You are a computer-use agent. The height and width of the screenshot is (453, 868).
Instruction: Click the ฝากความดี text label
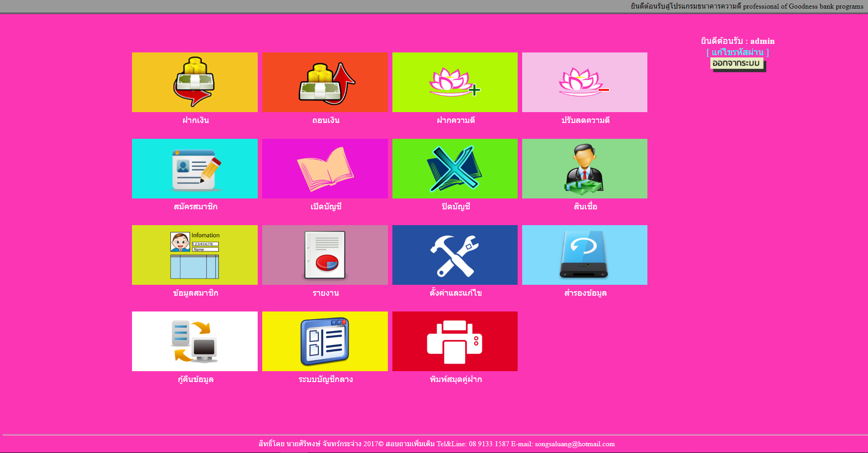(455, 120)
